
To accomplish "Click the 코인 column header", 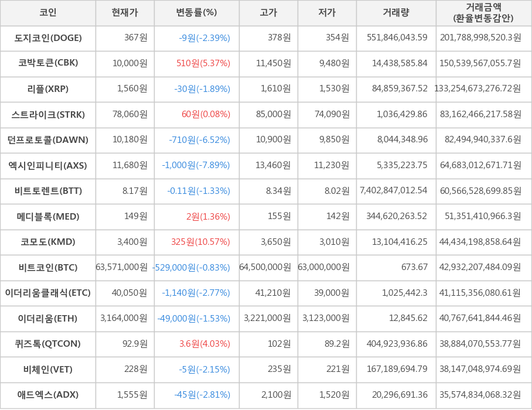I will tap(48, 13).
